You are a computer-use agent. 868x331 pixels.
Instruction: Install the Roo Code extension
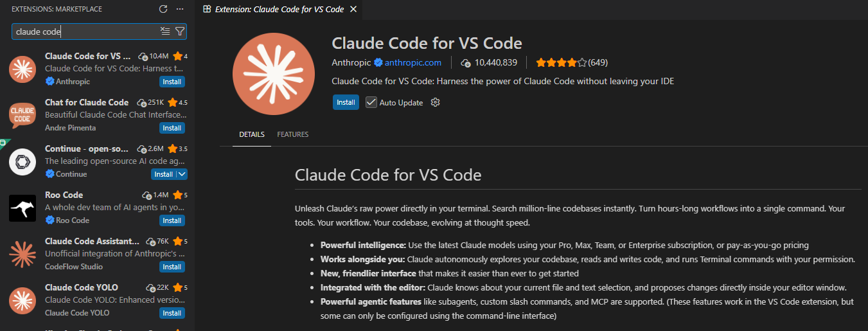click(x=172, y=220)
